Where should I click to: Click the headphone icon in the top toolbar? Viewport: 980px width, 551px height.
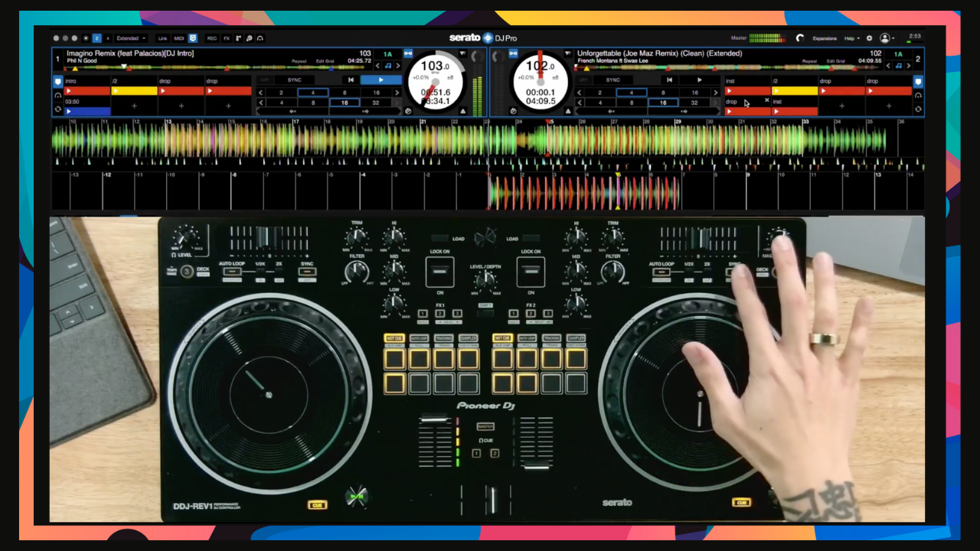(x=260, y=38)
